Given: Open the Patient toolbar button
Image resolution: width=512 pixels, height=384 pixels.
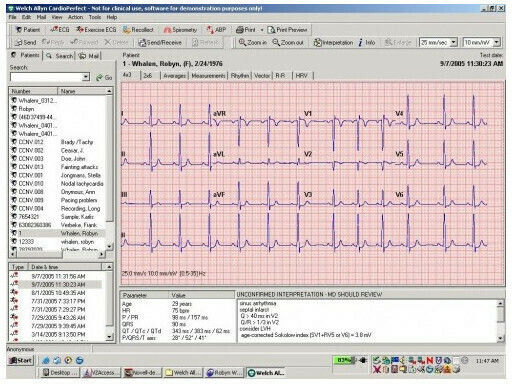Looking at the screenshot, I should point(28,30).
